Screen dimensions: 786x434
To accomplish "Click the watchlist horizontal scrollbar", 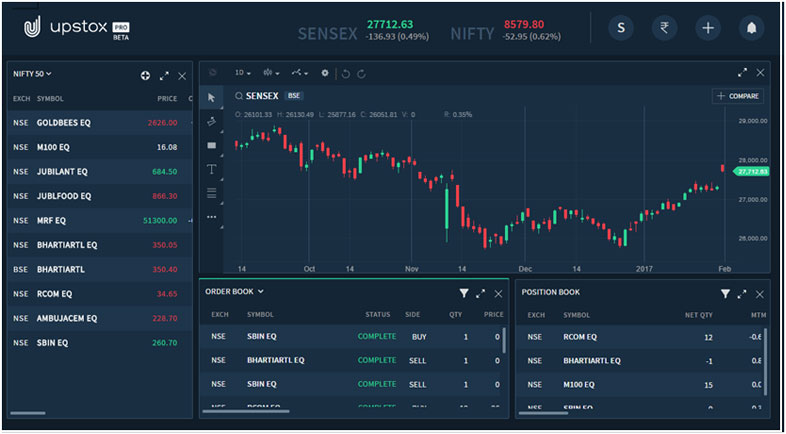I will (28, 413).
